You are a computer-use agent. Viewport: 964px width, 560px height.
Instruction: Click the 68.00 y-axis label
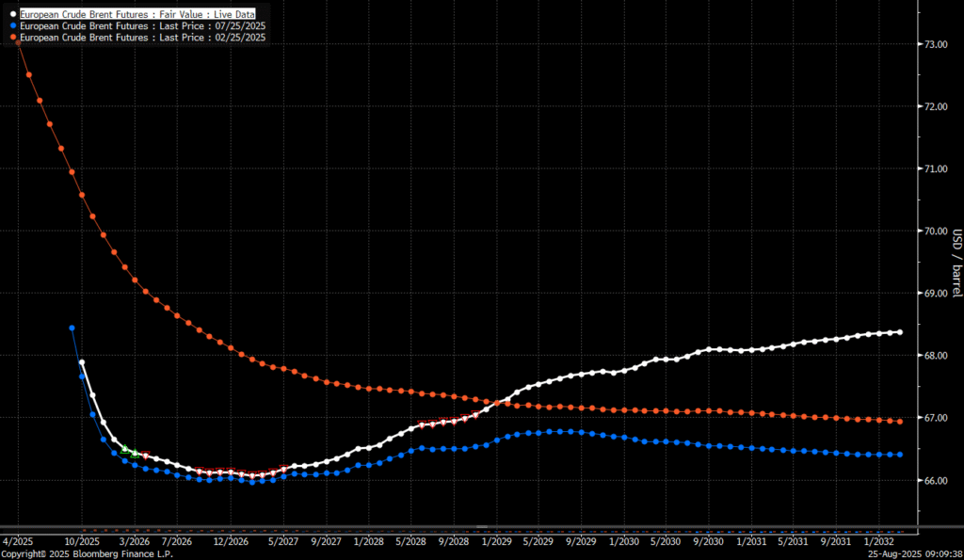tap(936, 356)
